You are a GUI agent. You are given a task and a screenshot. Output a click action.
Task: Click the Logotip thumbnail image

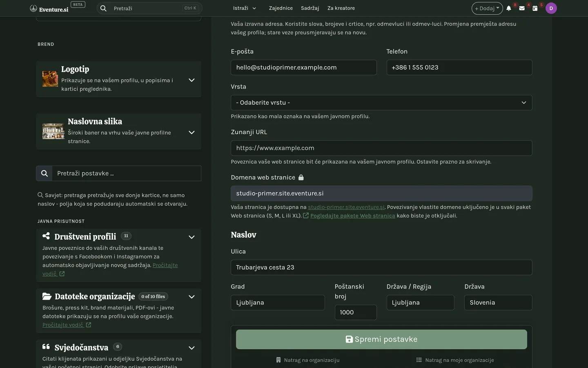(x=50, y=79)
